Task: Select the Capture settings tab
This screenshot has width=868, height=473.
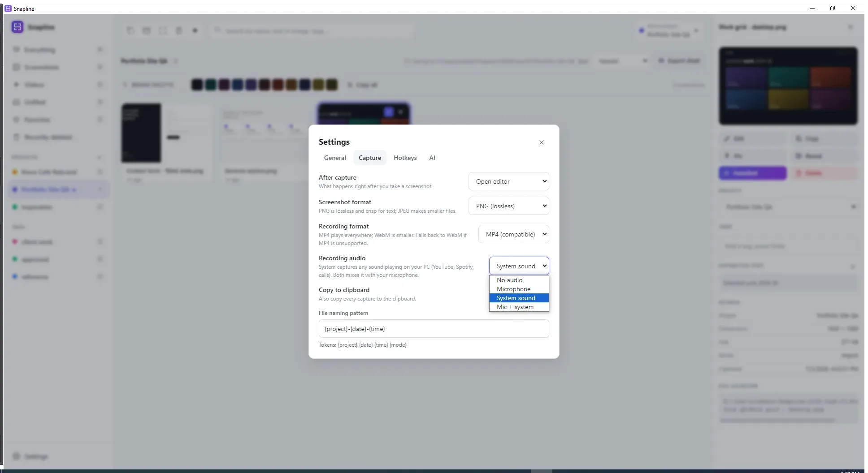Action: (x=369, y=158)
